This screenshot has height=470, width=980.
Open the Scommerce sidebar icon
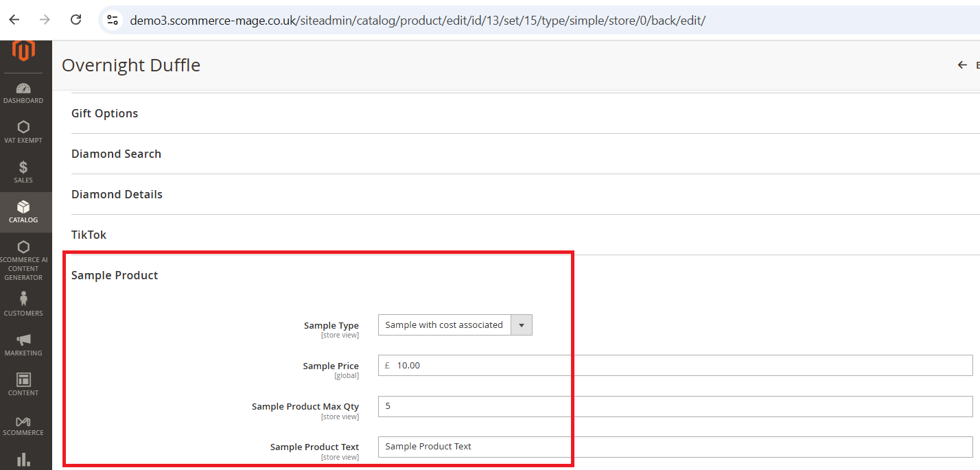(x=23, y=421)
